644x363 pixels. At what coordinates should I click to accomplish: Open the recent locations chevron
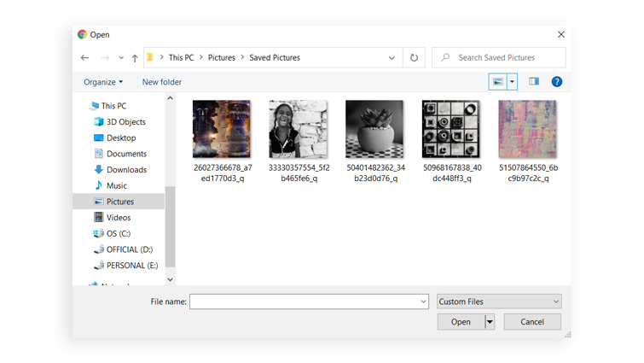[121, 58]
